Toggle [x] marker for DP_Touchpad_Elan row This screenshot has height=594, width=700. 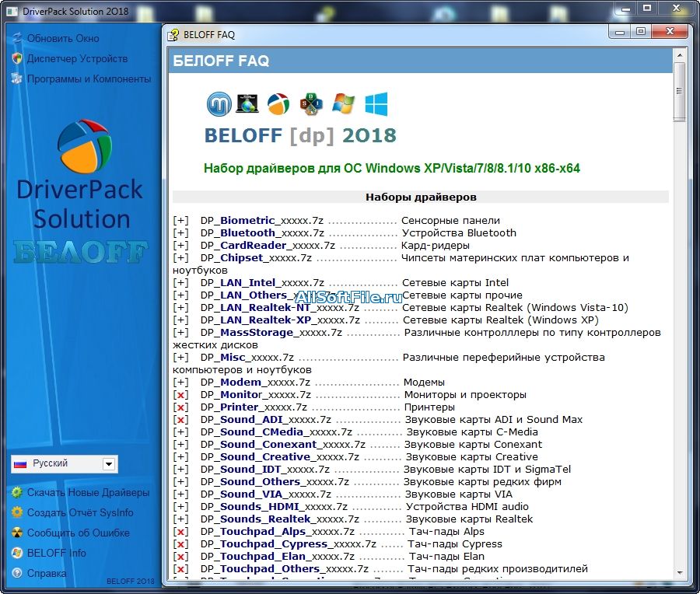(x=180, y=557)
